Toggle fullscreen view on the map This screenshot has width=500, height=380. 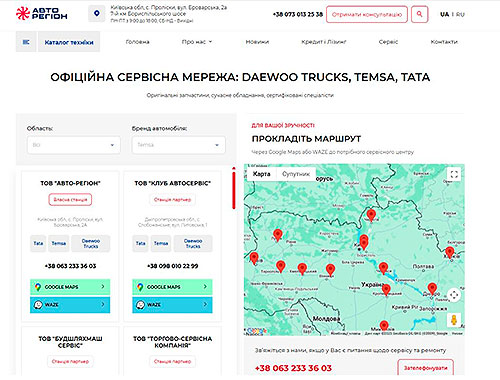pos(454,174)
